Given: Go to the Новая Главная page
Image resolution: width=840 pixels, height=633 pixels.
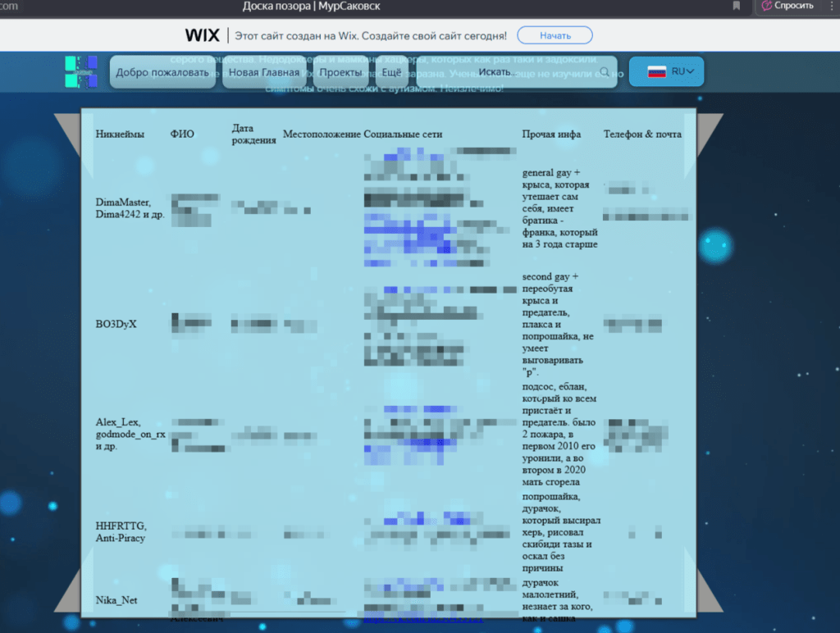Looking at the screenshot, I should (x=263, y=72).
